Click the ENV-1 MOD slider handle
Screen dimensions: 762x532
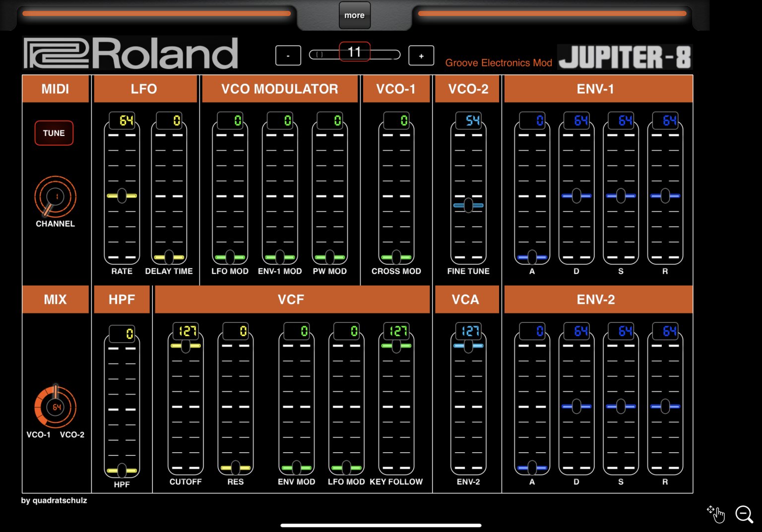(x=280, y=257)
